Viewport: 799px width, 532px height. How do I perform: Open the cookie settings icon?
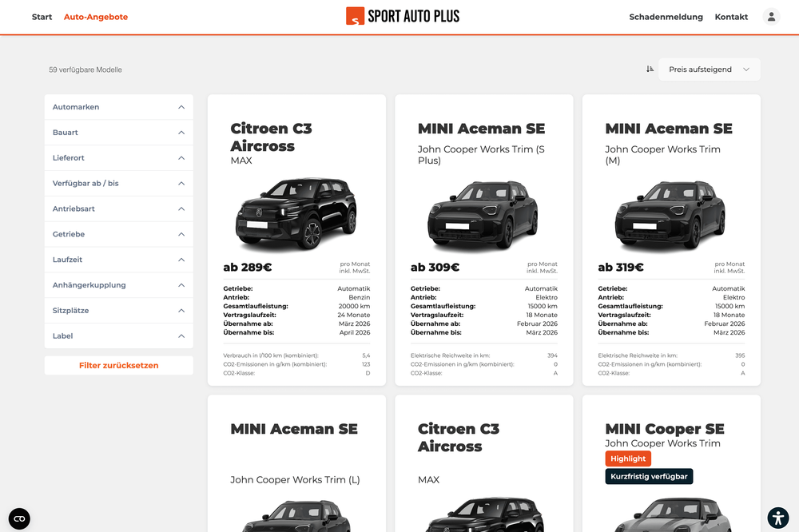point(19,518)
